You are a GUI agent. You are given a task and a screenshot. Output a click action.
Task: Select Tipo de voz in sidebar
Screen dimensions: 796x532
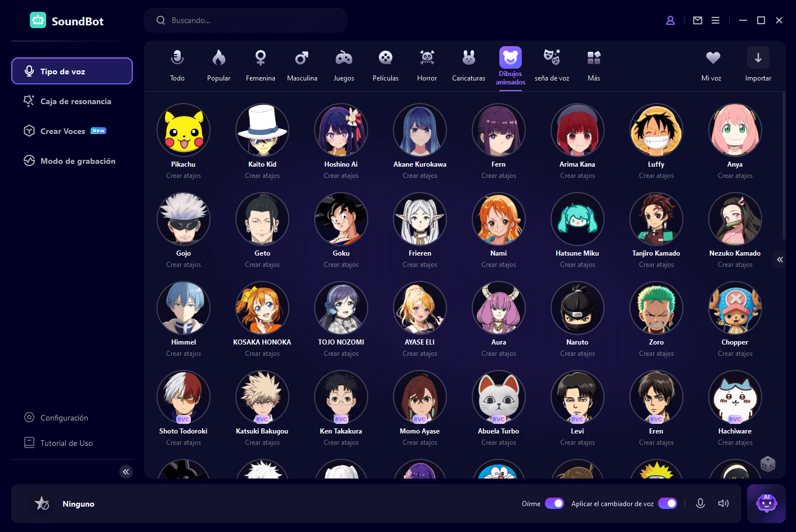point(72,71)
